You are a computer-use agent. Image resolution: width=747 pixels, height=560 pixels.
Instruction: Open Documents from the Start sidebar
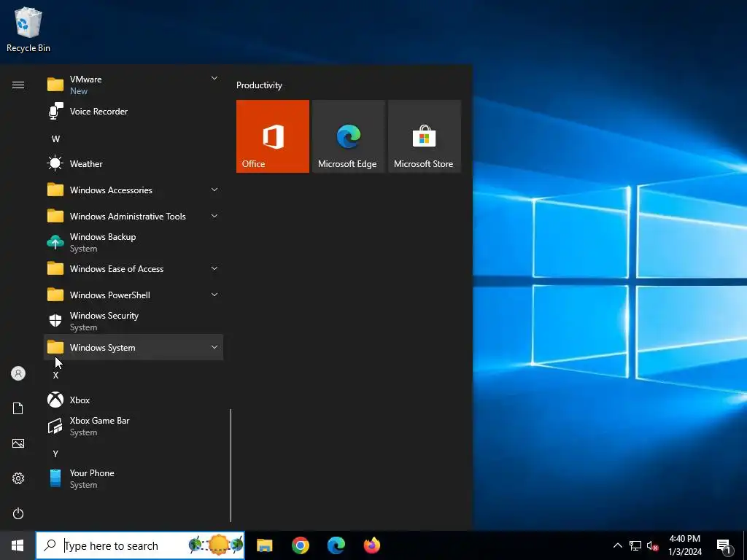[x=18, y=408]
